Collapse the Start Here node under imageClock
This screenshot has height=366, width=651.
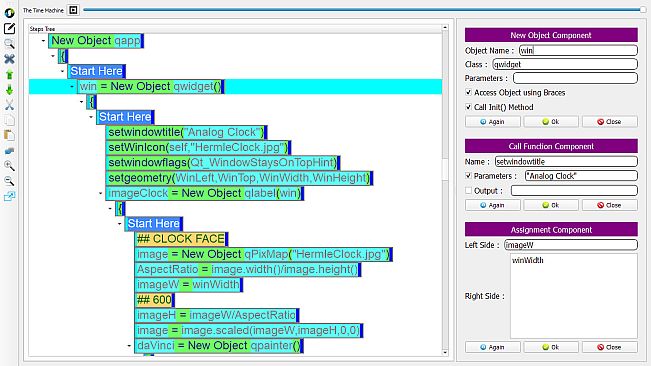120,223
